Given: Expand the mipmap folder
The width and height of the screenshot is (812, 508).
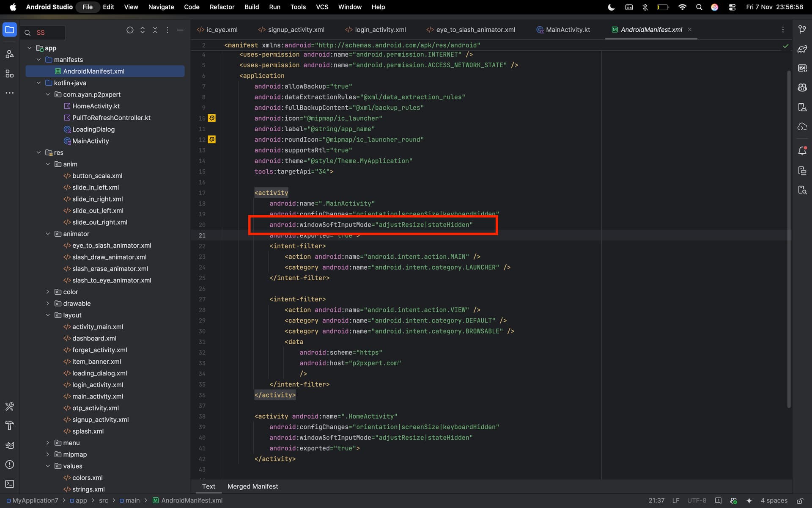Looking at the screenshot, I should [48, 454].
